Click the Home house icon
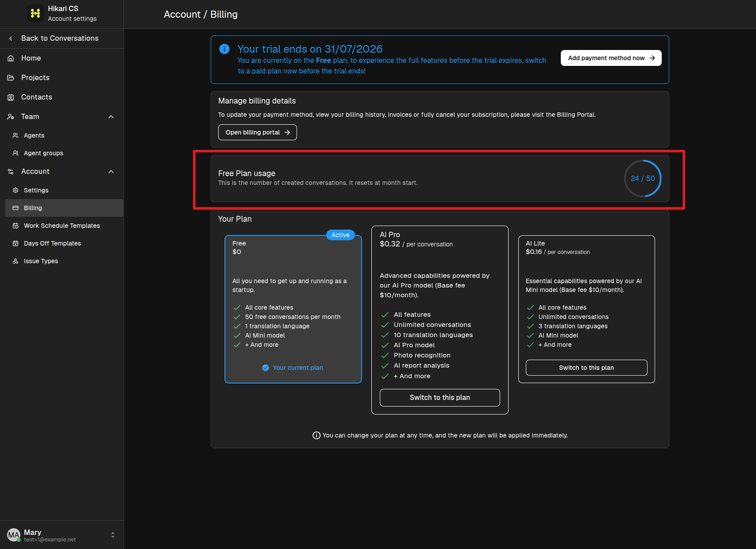 11,58
